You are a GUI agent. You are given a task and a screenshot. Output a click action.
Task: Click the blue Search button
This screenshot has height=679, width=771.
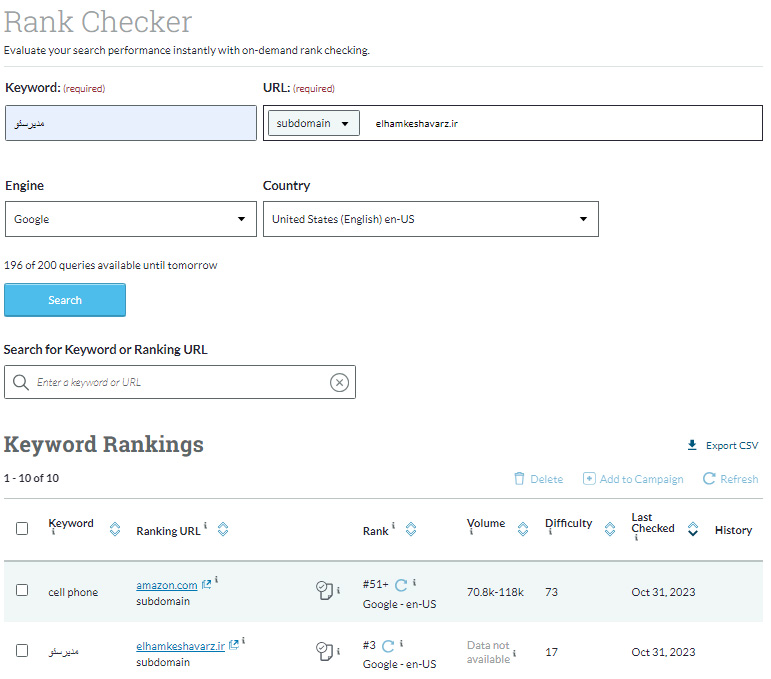(65, 300)
